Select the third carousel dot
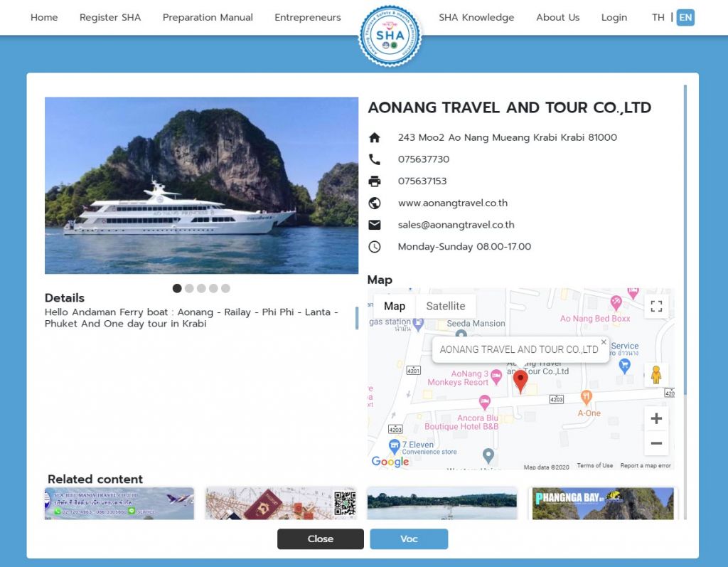Viewport: 728px width, 567px height. point(201,288)
